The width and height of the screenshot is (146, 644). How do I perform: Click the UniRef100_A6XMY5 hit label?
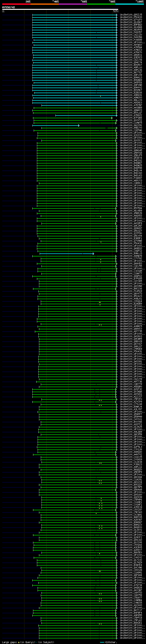coord(131,30)
